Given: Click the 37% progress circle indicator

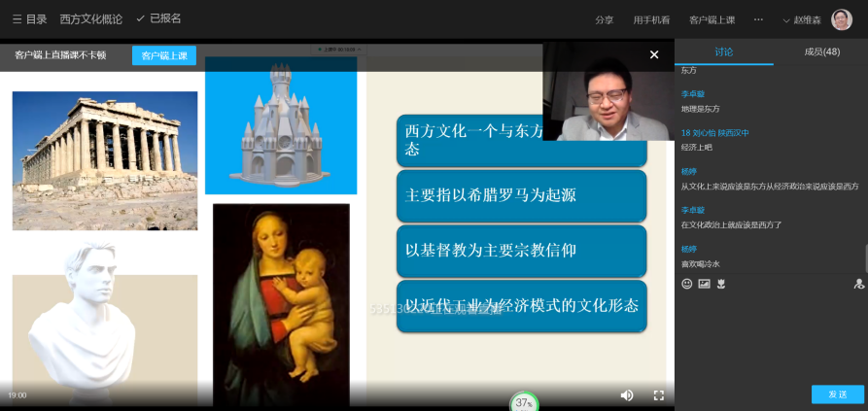Looking at the screenshot, I should [x=524, y=402].
